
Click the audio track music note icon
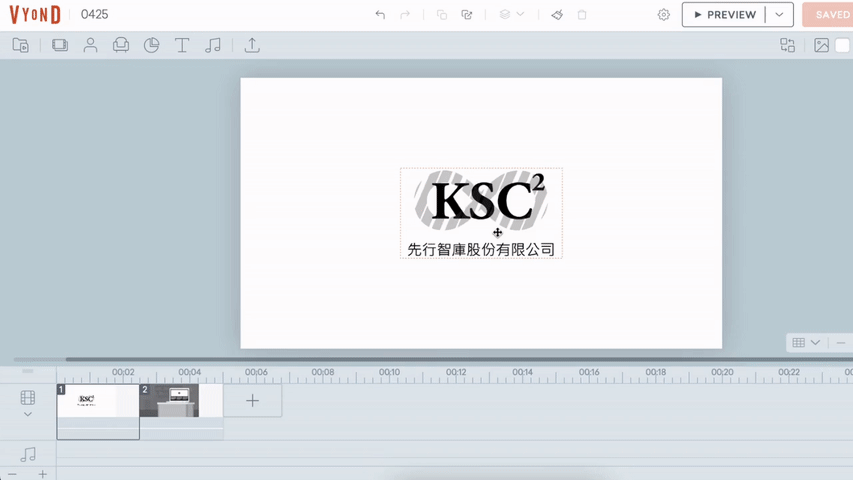click(x=28, y=454)
